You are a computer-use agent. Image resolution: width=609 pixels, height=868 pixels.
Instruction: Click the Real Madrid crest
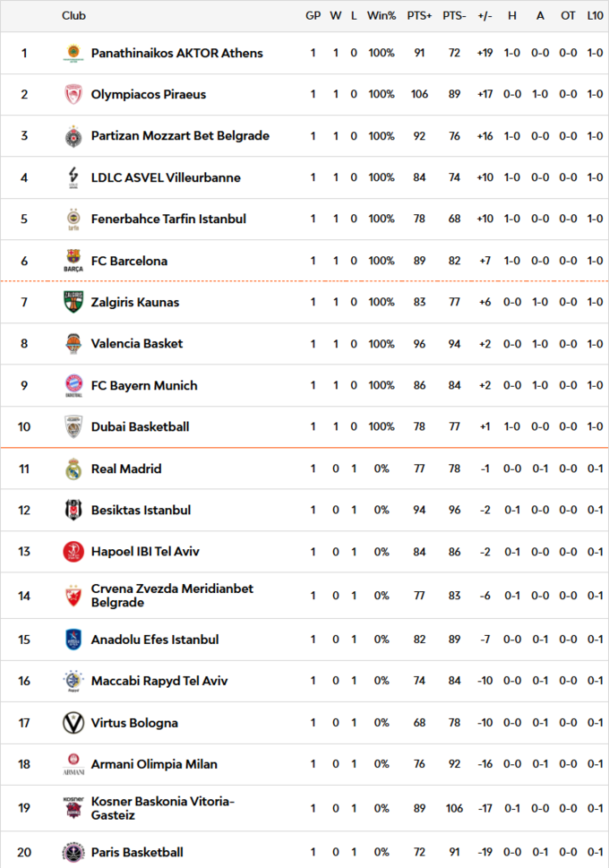pos(73,468)
